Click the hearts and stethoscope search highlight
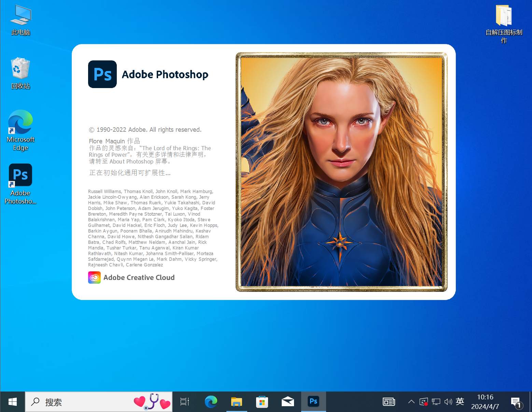The height and width of the screenshot is (412, 532). tap(152, 401)
